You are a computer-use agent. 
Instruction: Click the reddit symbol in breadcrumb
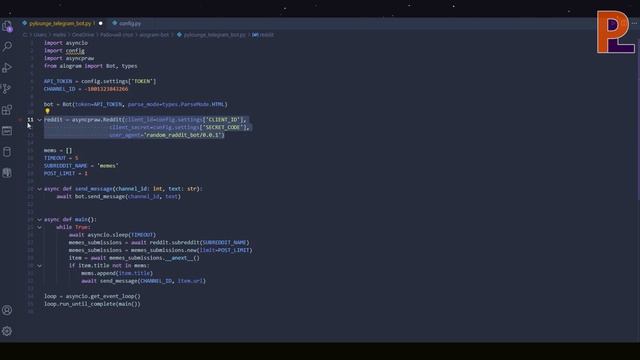pyautogui.click(x=263, y=35)
